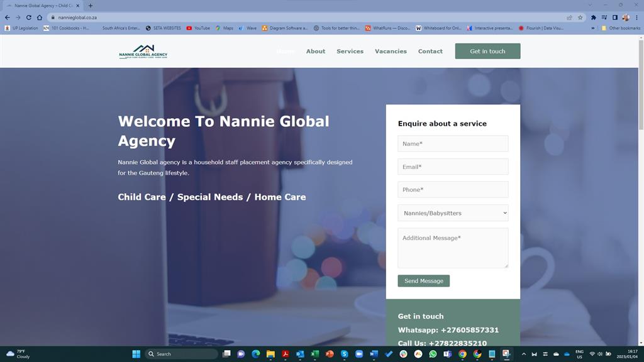Open the Windows Start menu
Screen dimensions: 644x362
click(x=136, y=354)
